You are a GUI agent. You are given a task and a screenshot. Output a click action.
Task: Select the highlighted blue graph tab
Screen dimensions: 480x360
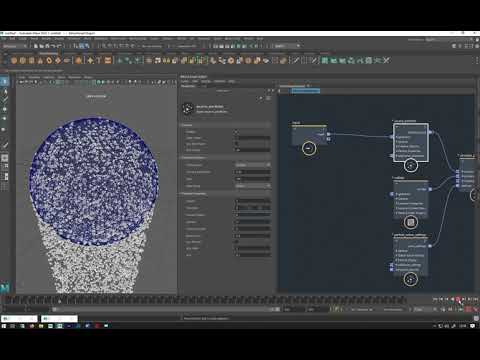pyautogui.click(x=306, y=91)
